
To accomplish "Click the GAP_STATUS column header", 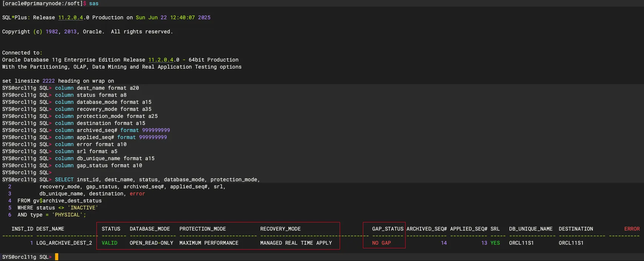I will 387,229.
